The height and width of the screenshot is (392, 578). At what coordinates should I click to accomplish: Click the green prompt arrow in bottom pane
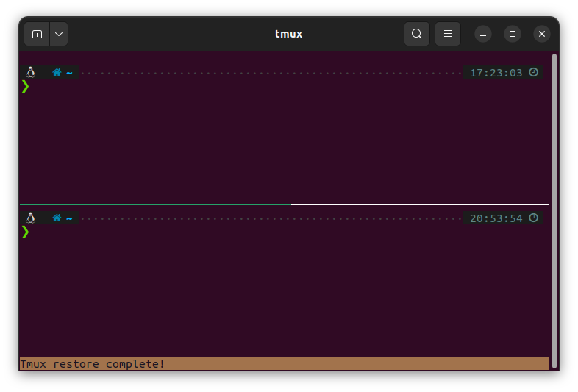pyautogui.click(x=25, y=232)
